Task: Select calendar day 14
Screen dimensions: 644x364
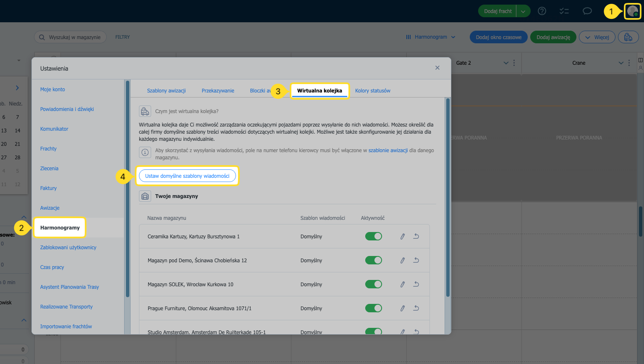Action: tap(18, 131)
